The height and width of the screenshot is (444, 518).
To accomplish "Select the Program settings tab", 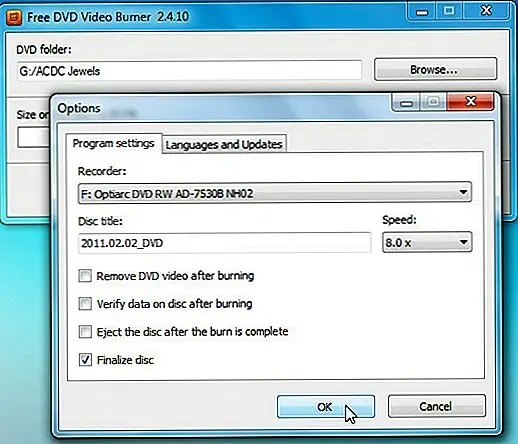I will pyautogui.click(x=113, y=143).
